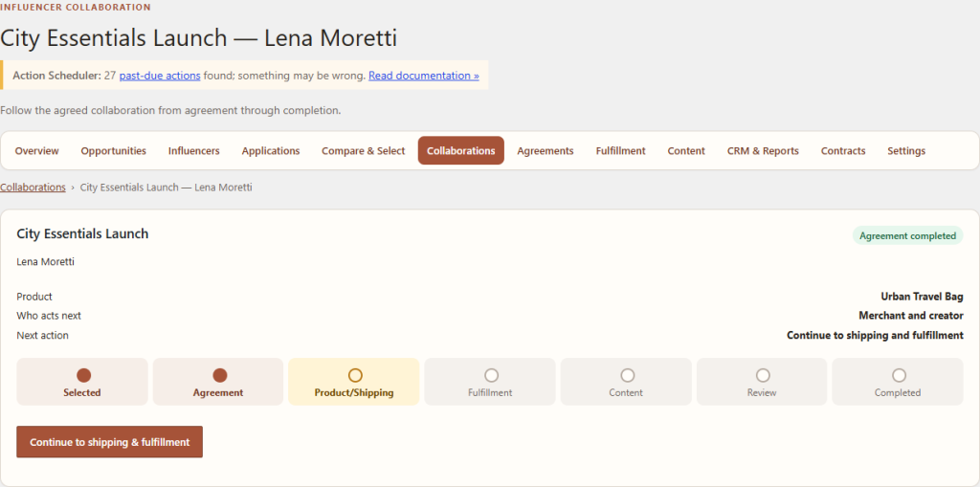
Task: Switch to the Fulfillment tab
Action: 620,150
